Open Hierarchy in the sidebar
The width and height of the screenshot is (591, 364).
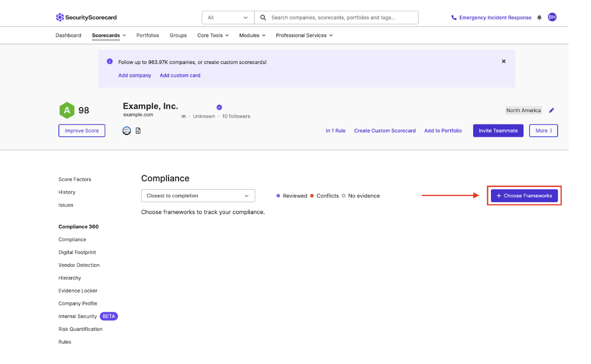(70, 278)
